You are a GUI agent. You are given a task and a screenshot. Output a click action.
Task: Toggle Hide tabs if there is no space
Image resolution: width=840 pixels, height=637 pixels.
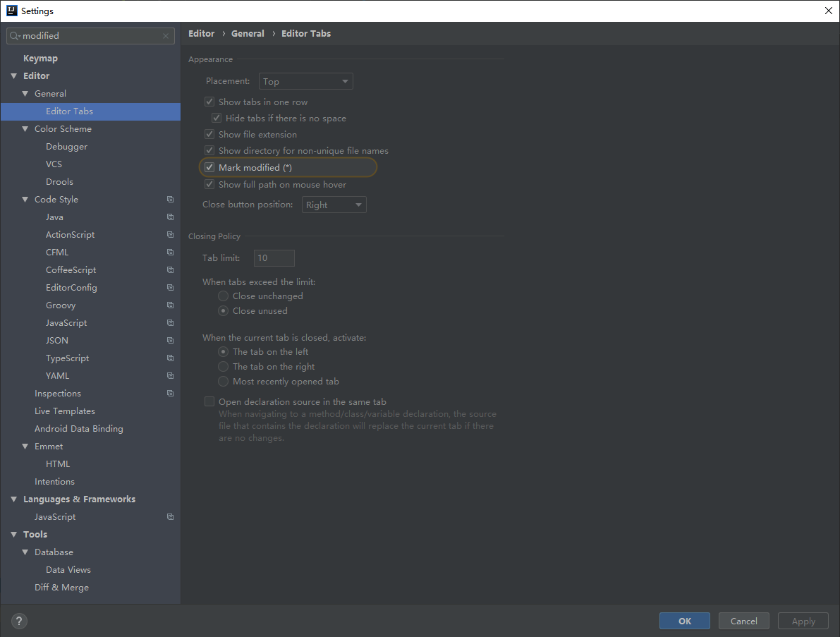click(x=217, y=118)
